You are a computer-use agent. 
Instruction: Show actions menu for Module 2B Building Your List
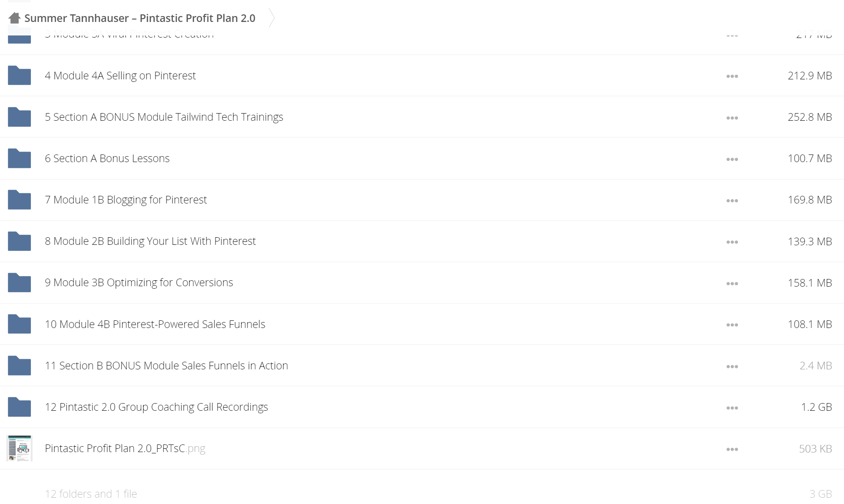[x=732, y=242]
